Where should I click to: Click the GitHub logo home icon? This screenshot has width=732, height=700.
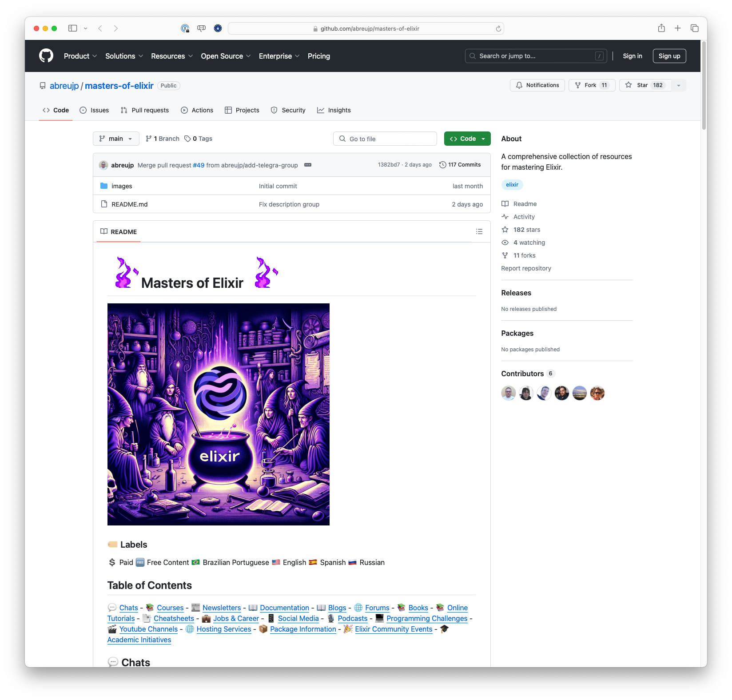46,56
